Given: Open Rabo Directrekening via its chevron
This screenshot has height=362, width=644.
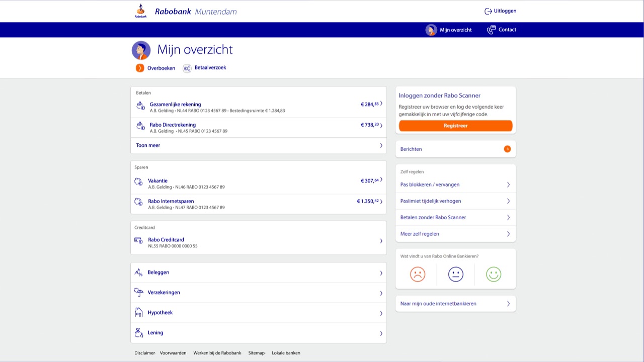Looking at the screenshot, I should [381, 125].
